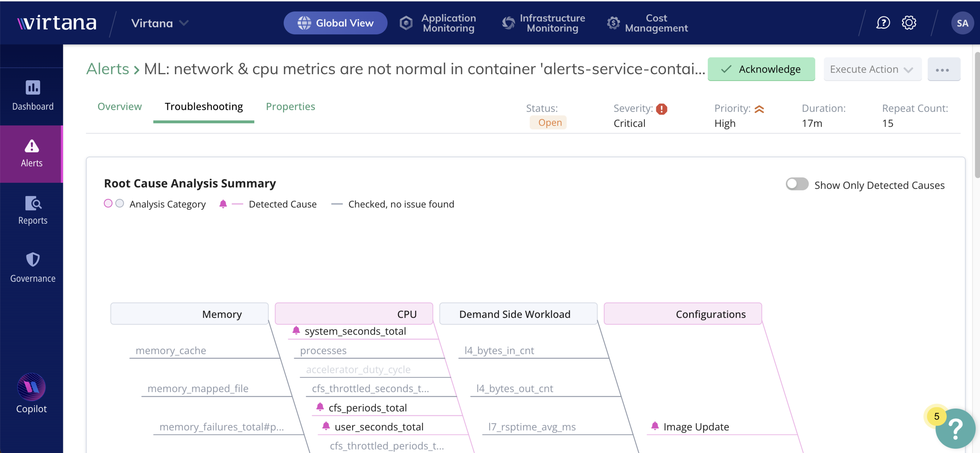
Task: Click the cfs_throttled_seconds_t... metric
Action: tap(371, 389)
